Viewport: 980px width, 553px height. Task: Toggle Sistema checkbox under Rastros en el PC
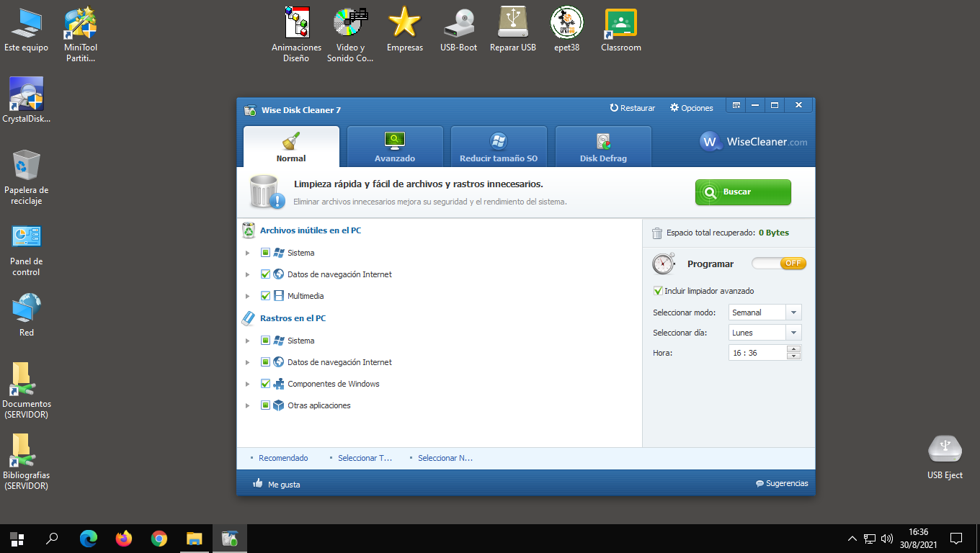tap(265, 341)
